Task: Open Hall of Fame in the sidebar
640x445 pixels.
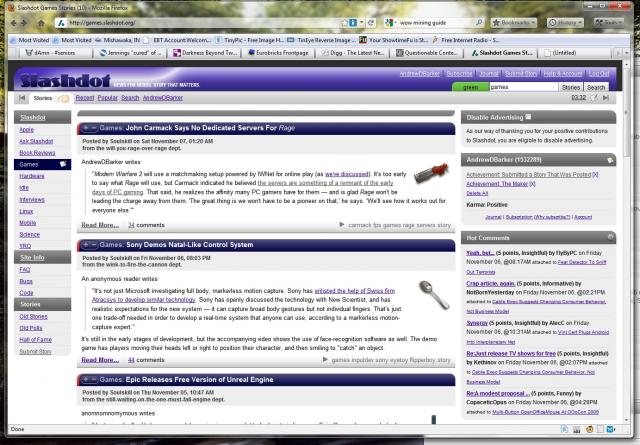Action: point(36,340)
